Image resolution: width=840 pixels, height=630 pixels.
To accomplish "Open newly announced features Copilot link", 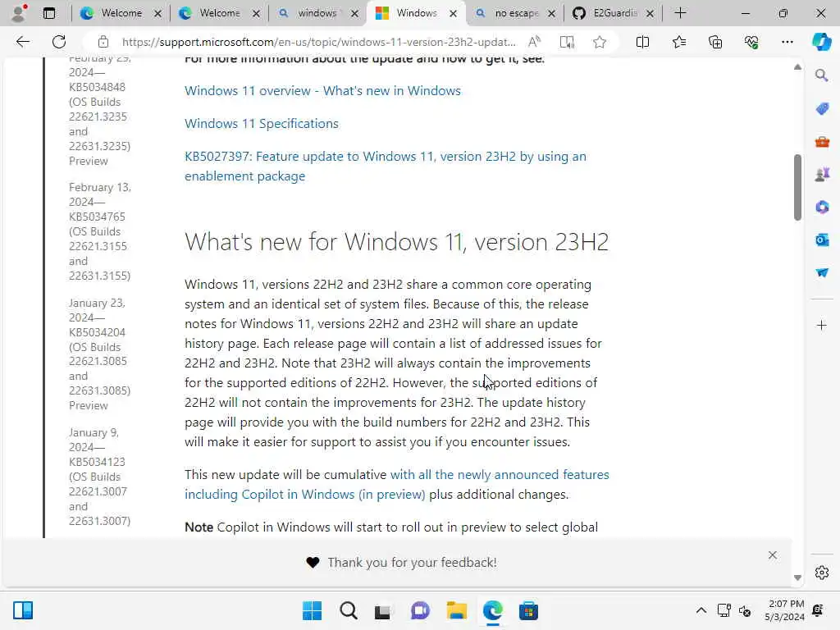I will [x=396, y=484].
